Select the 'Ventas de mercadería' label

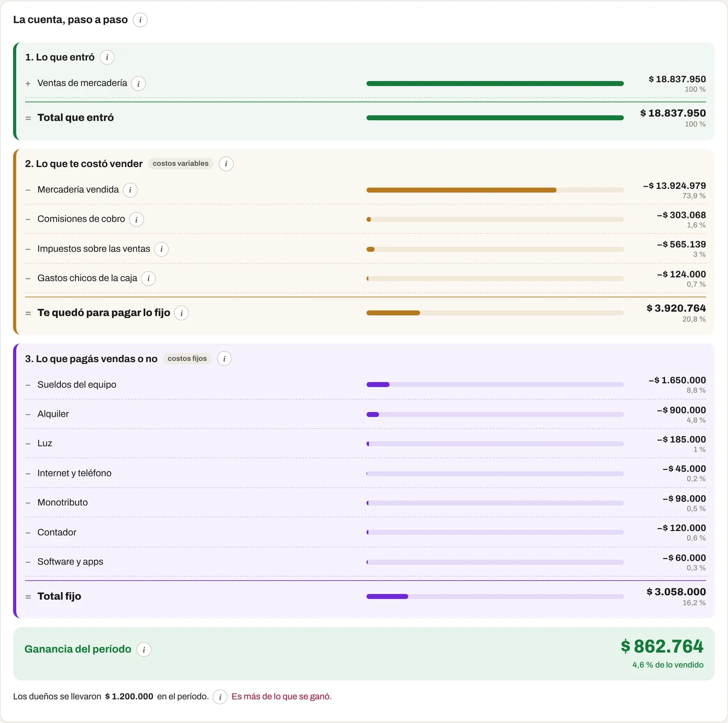click(82, 83)
